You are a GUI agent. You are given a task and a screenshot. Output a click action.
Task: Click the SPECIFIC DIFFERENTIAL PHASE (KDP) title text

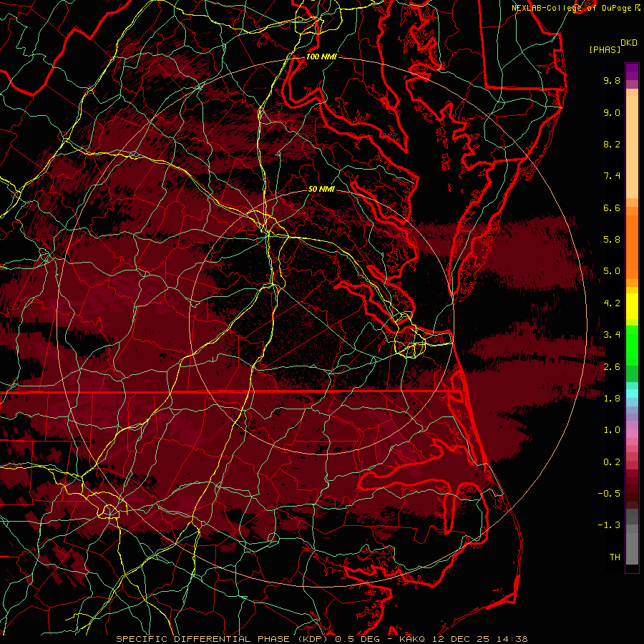pyautogui.click(x=224, y=639)
